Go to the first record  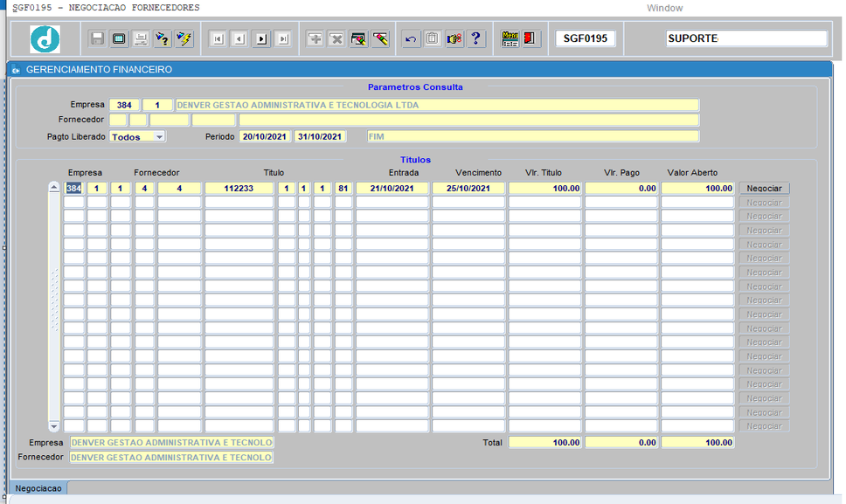[218, 38]
